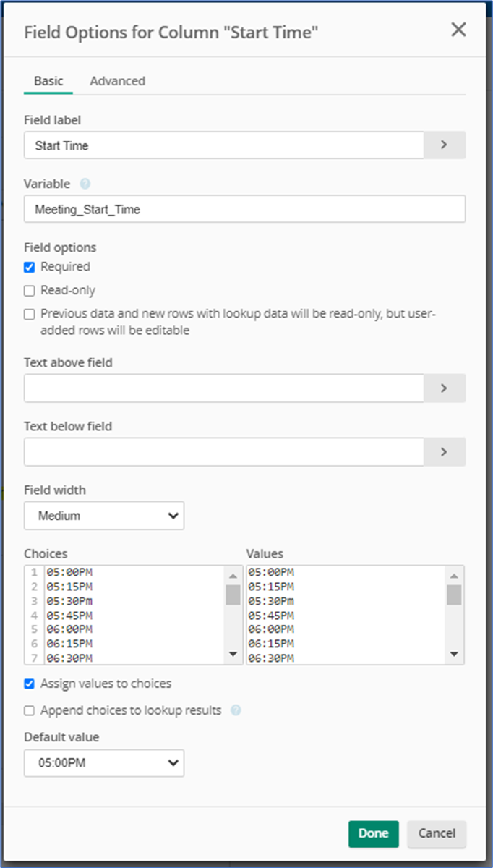Click arrow button next to Field label
493x868 pixels.
pyautogui.click(x=444, y=145)
